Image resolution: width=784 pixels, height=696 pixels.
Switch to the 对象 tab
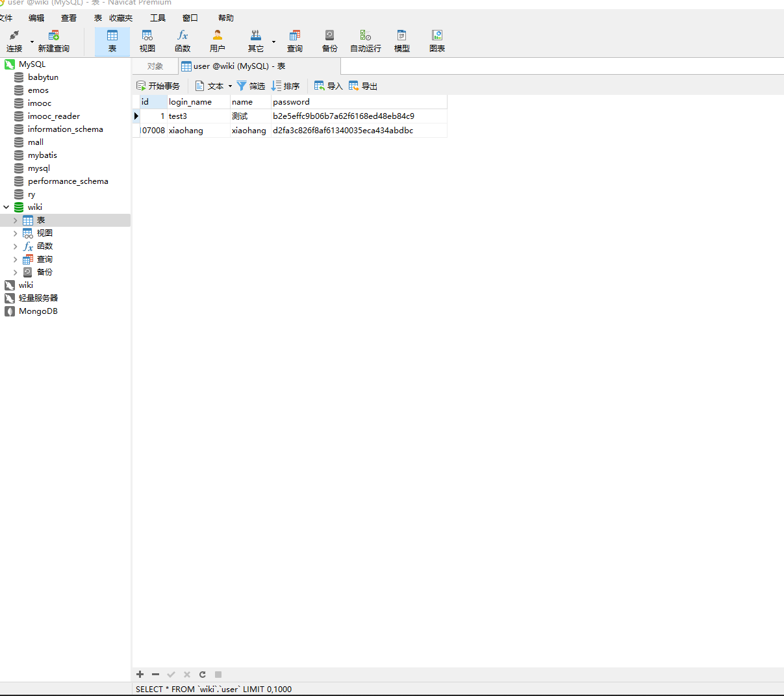pos(155,66)
